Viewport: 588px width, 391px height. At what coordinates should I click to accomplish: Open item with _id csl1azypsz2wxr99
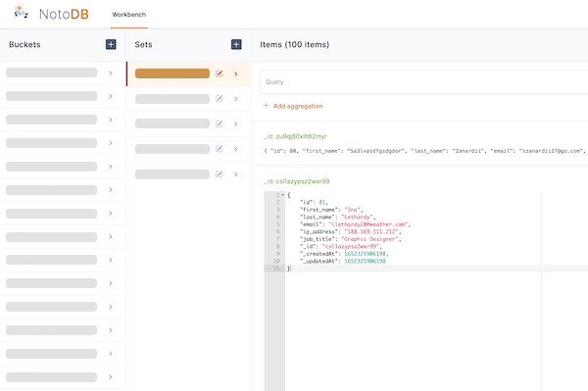[303, 181]
